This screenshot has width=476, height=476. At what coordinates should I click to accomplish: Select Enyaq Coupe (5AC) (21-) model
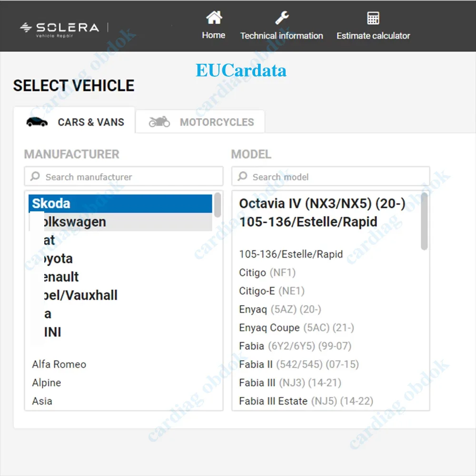tap(297, 328)
